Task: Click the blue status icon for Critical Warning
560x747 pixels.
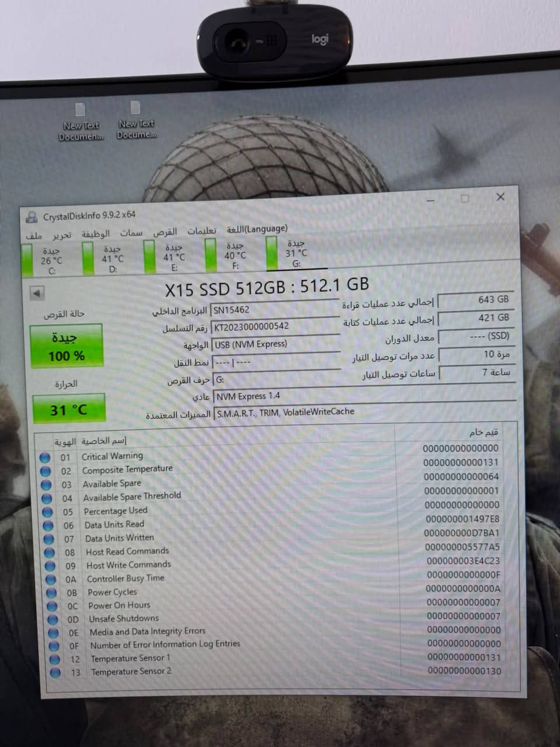Action: 45,458
